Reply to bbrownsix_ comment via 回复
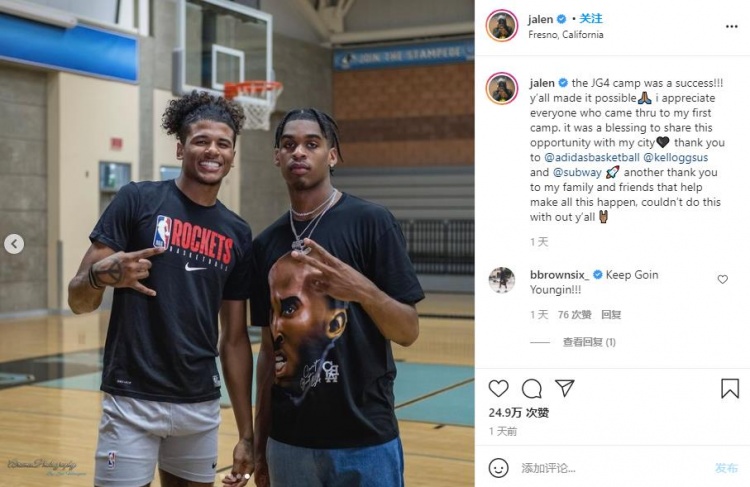This screenshot has height=487, width=750. 611,315
